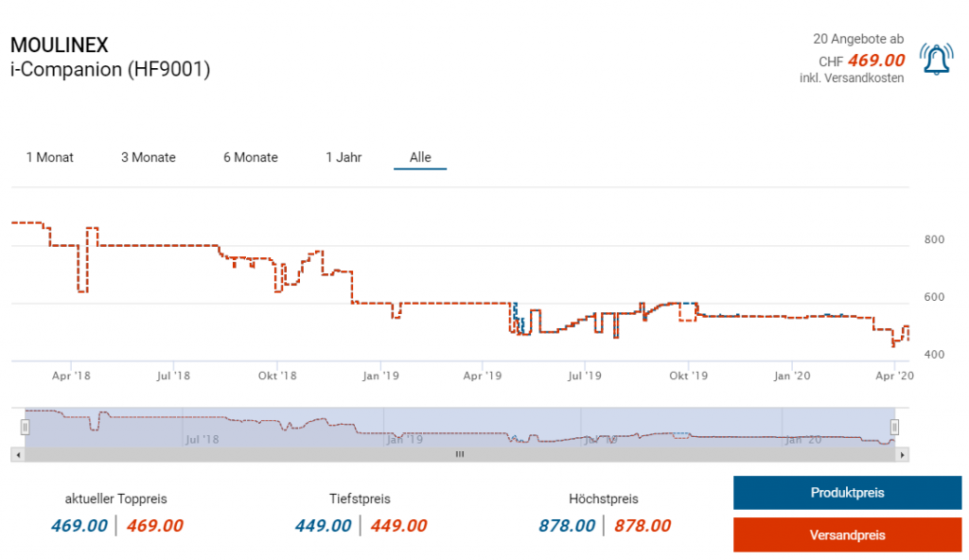Click the scrollbar right arrow below the chart
Image resolution: width=969 pixels, height=560 pixels.
pos(903,455)
